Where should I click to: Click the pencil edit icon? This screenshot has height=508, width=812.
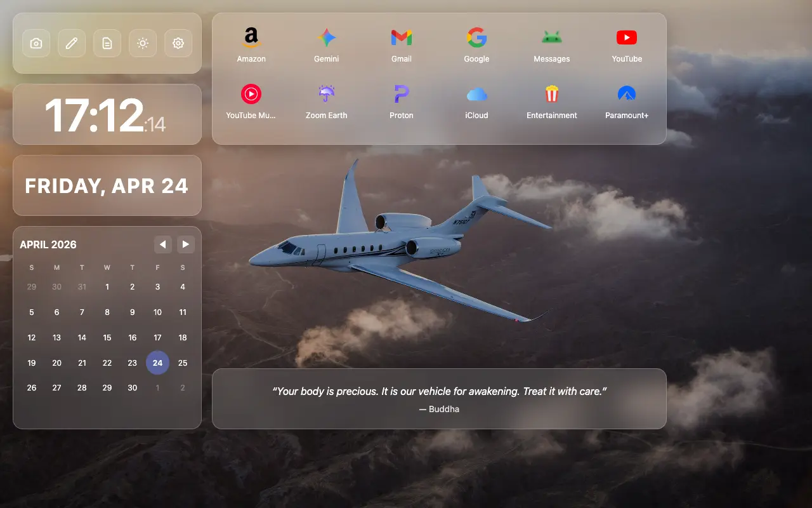click(x=72, y=43)
